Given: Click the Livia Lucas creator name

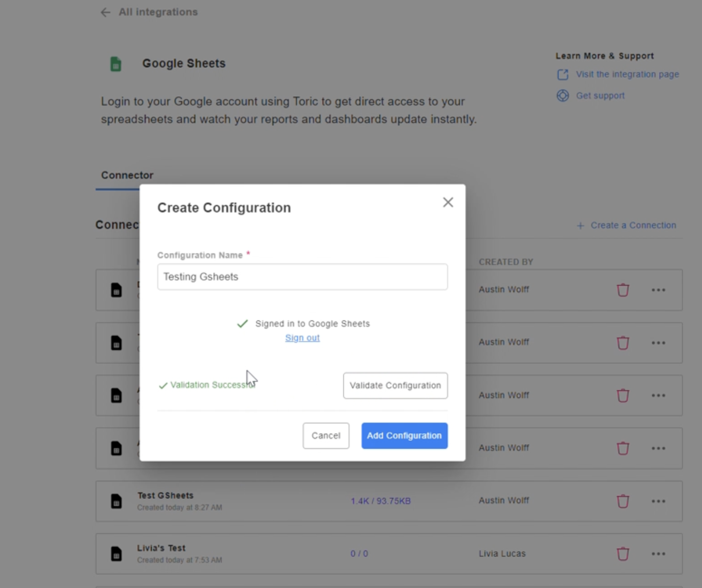Looking at the screenshot, I should pos(502,554).
